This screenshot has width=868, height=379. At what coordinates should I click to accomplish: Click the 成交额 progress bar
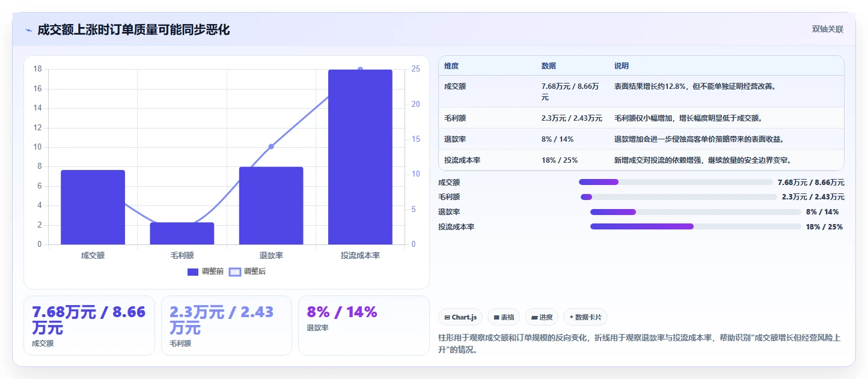676,182
